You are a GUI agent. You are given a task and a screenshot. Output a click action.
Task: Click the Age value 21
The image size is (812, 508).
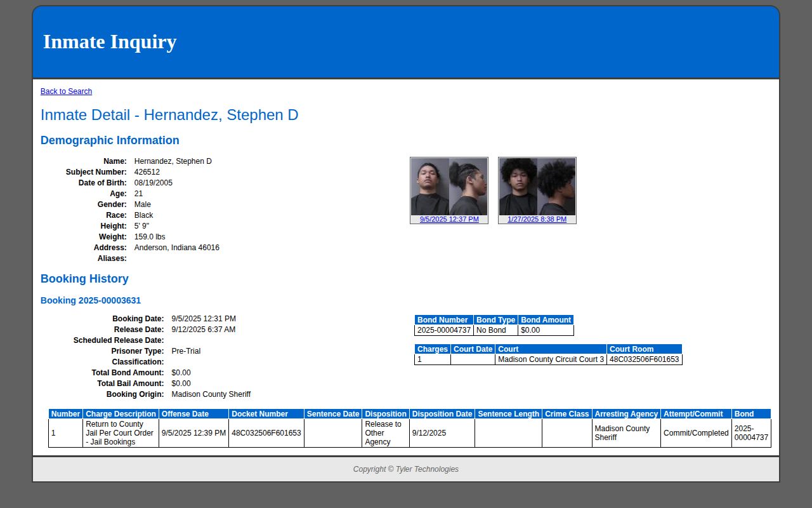(x=139, y=194)
